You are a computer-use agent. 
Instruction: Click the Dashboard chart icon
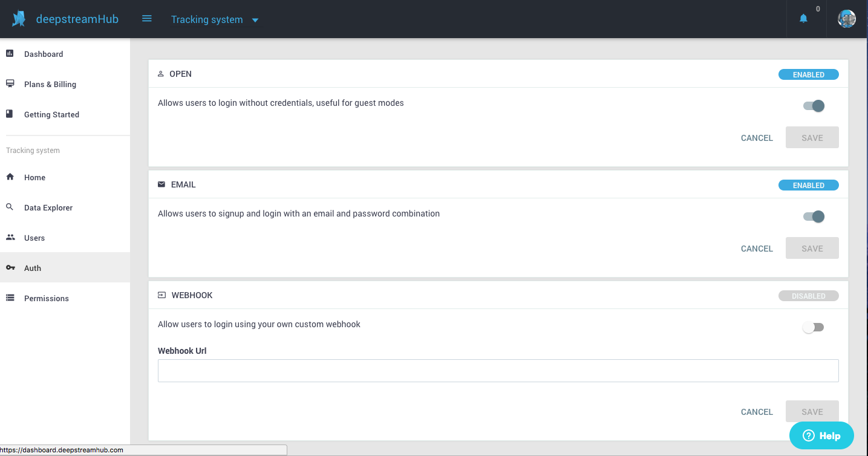10,54
